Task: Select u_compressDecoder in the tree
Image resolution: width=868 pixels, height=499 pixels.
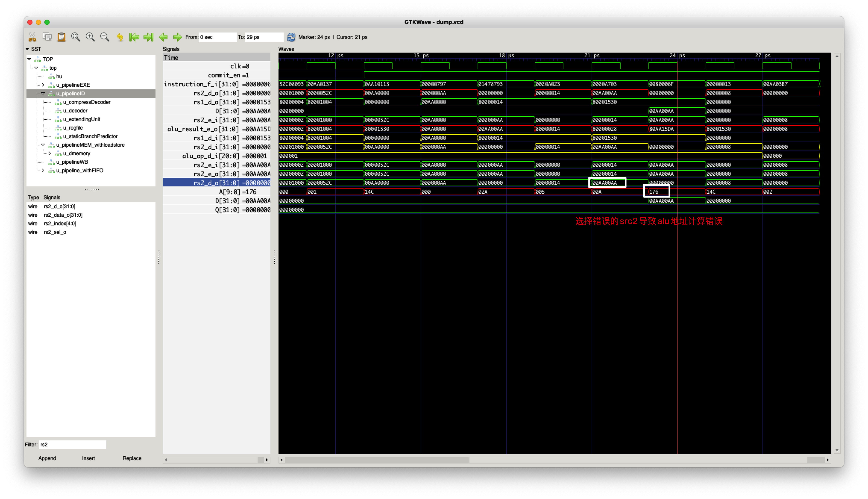Action: [87, 102]
